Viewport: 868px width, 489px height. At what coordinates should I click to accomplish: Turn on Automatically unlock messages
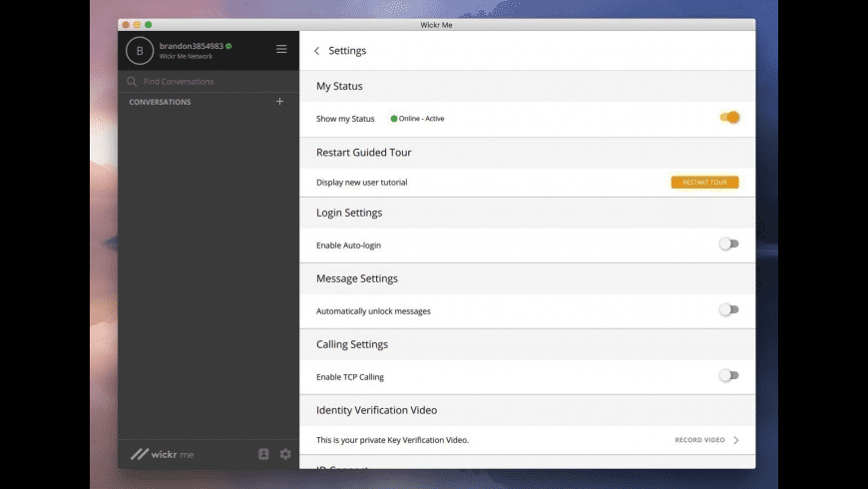[729, 309]
